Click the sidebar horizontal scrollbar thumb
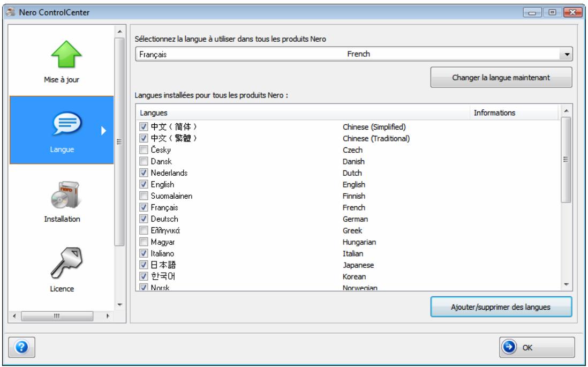588x367 pixels. [57, 316]
